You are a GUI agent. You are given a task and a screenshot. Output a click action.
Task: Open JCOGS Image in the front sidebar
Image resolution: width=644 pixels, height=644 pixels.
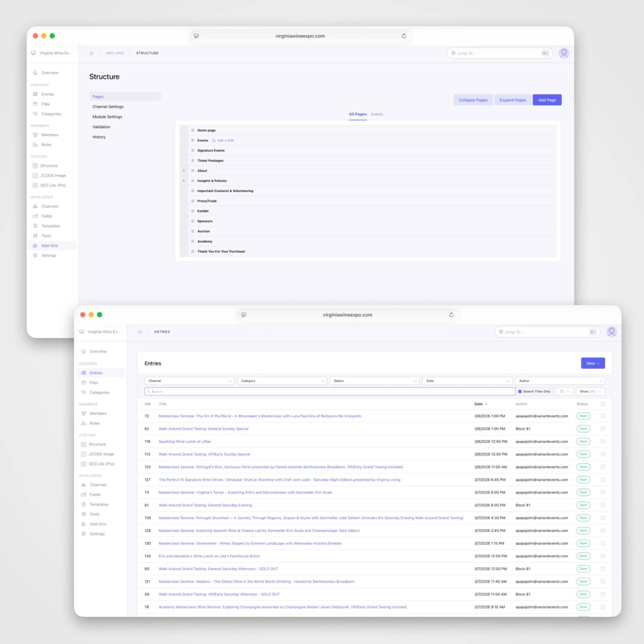click(101, 454)
